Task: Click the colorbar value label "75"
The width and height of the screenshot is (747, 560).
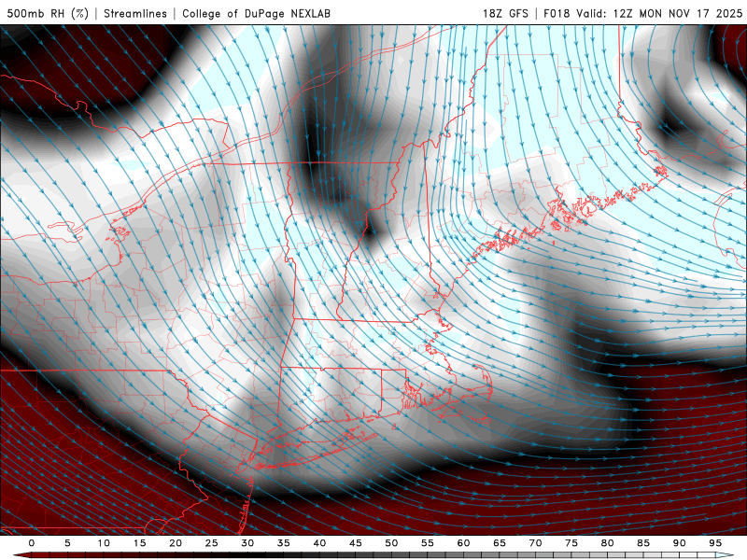Action: point(571,543)
